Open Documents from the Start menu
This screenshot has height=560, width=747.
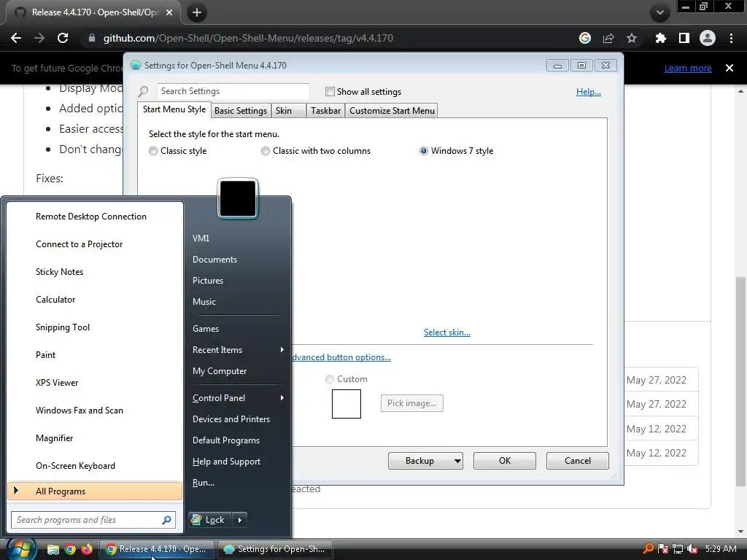click(x=215, y=260)
